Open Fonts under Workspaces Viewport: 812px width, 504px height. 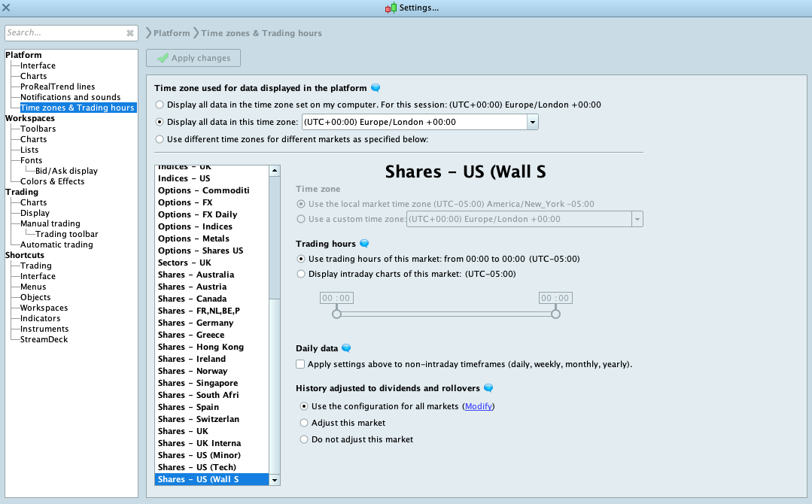click(x=31, y=160)
